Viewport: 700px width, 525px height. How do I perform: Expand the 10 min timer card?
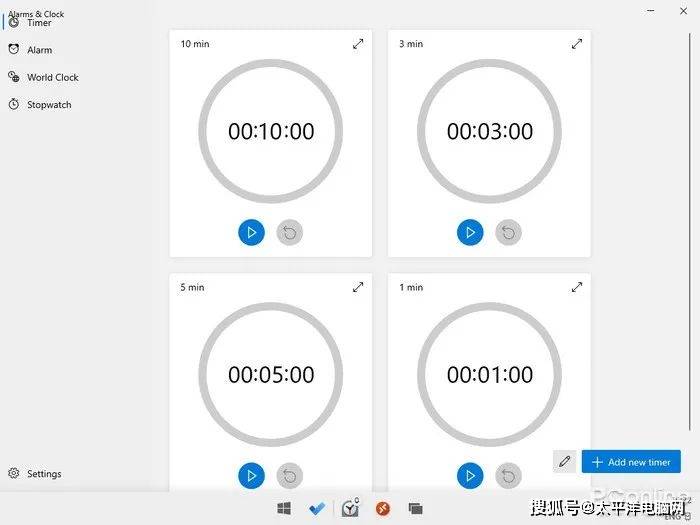[x=358, y=44]
